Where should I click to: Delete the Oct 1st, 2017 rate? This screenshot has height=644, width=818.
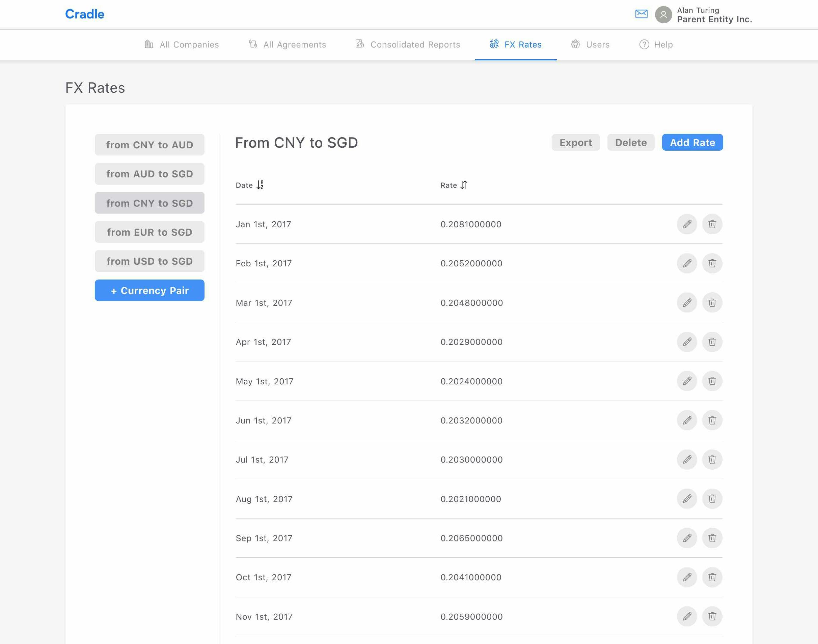[712, 577]
